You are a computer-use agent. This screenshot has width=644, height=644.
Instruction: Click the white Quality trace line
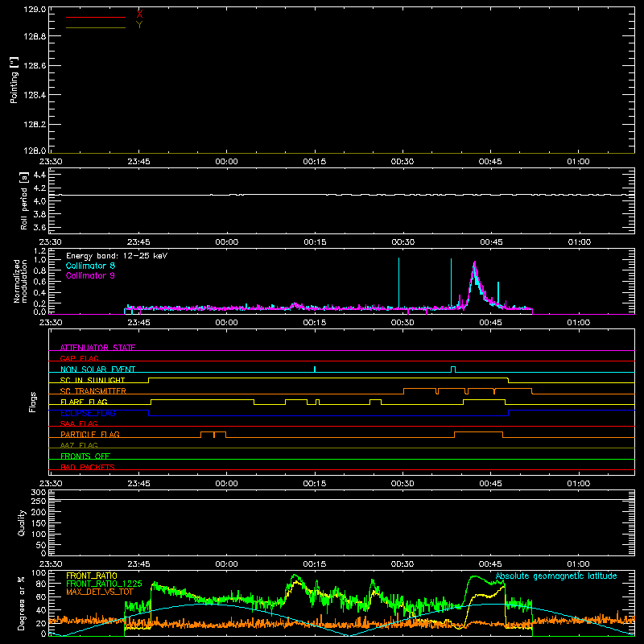click(x=341, y=499)
